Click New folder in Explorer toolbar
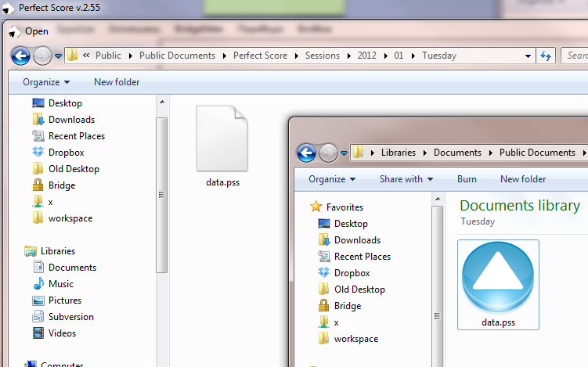 (523, 179)
